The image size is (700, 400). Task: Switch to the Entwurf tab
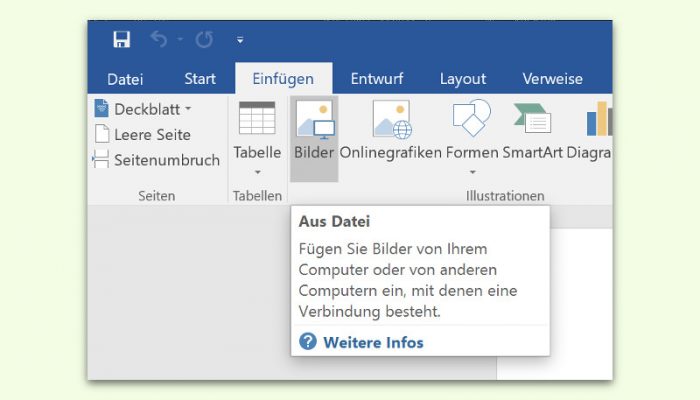[377, 79]
